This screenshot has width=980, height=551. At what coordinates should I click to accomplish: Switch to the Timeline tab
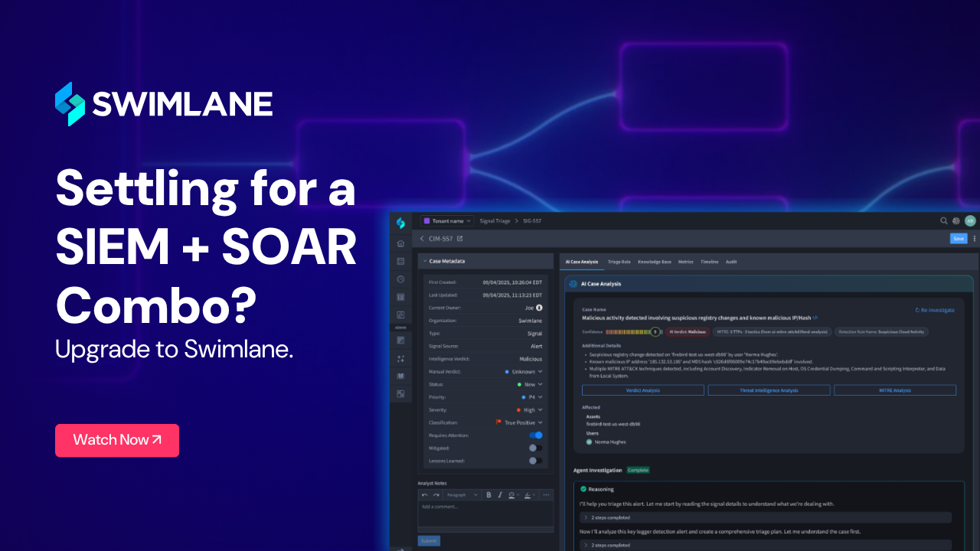710,262
